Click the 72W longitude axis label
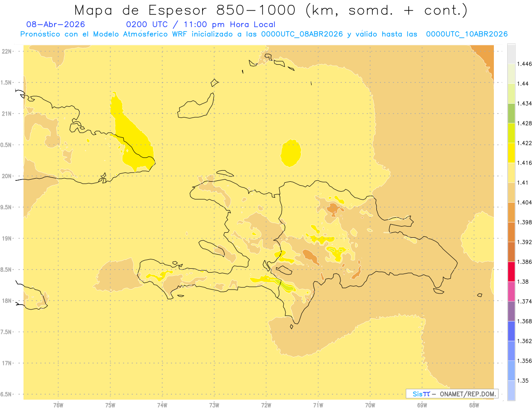 [x=266, y=405]
